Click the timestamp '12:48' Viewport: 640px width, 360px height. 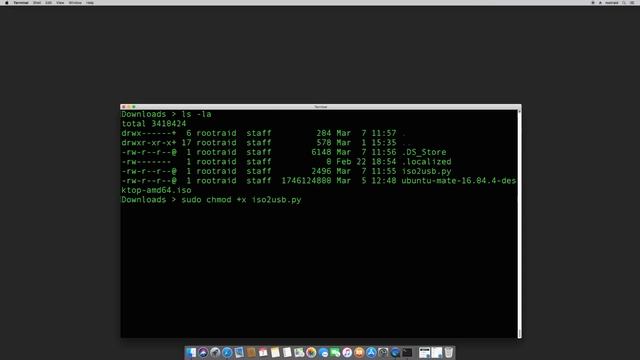(384, 181)
